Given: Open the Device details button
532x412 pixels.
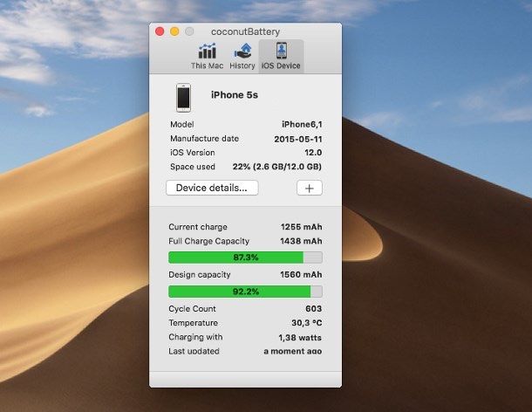Looking at the screenshot, I should pyautogui.click(x=212, y=188).
